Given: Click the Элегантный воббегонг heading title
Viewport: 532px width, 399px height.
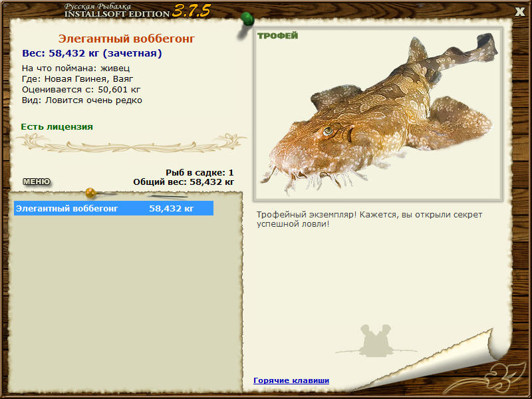Looking at the screenshot, I should [x=126, y=39].
